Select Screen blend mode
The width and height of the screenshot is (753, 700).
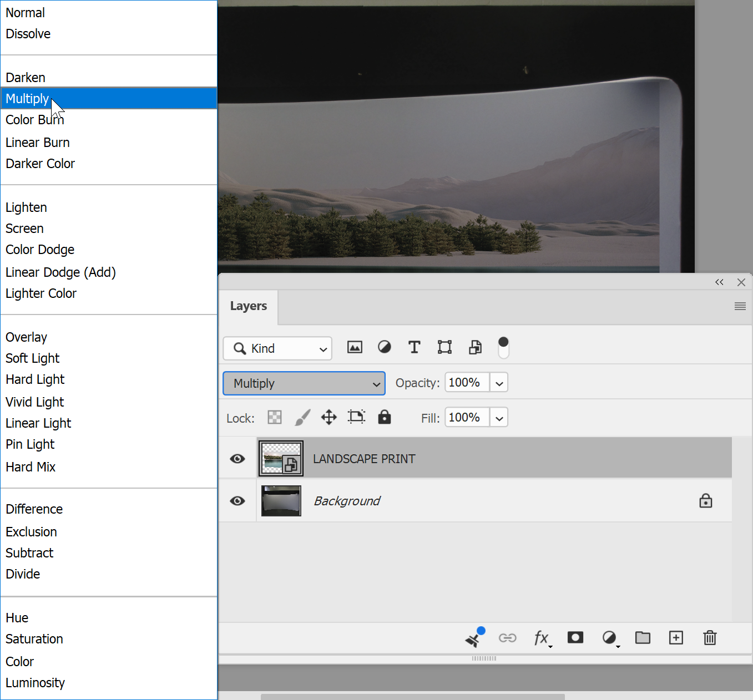[x=109, y=229]
